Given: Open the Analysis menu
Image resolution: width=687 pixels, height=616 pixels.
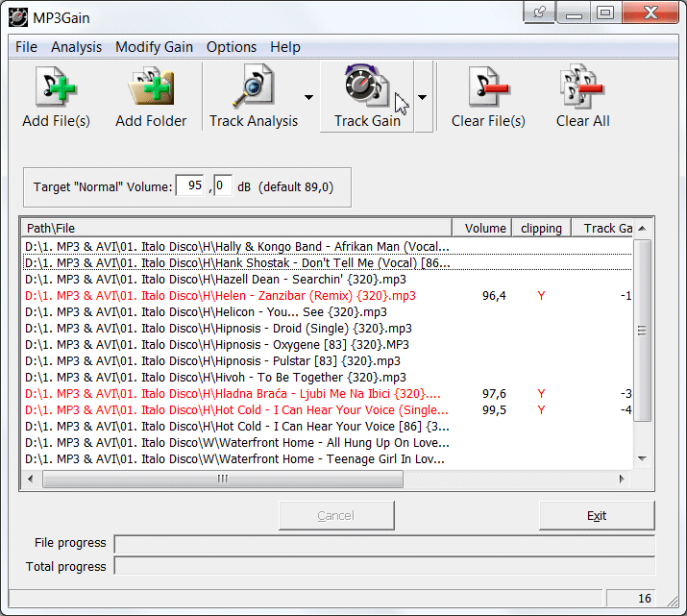Looking at the screenshot, I should (x=76, y=47).
